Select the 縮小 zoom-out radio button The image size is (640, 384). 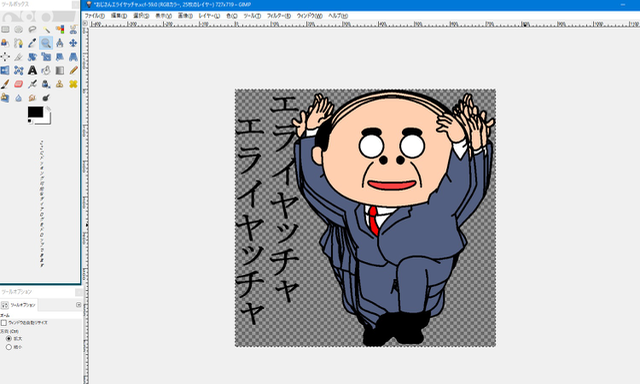(9, 347)
